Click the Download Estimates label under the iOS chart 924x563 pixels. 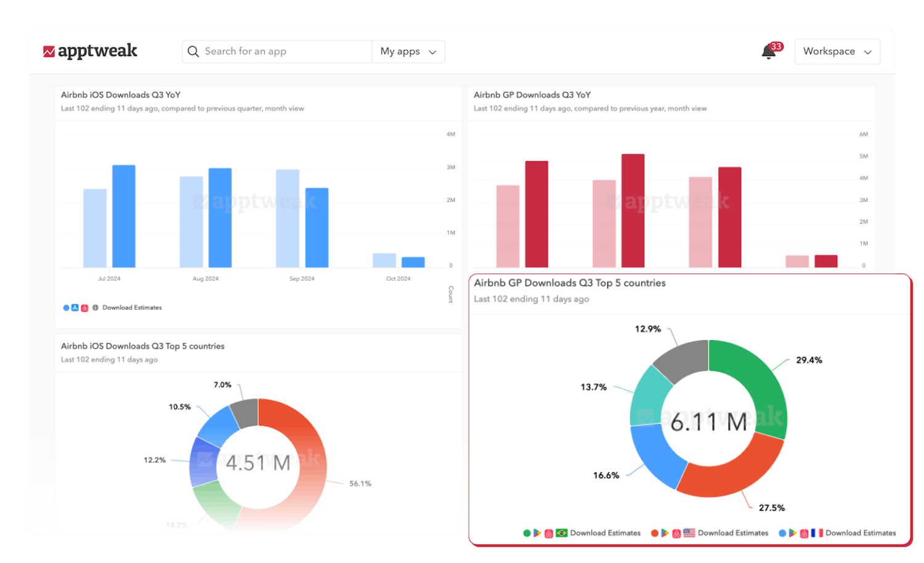click(131, 307)
